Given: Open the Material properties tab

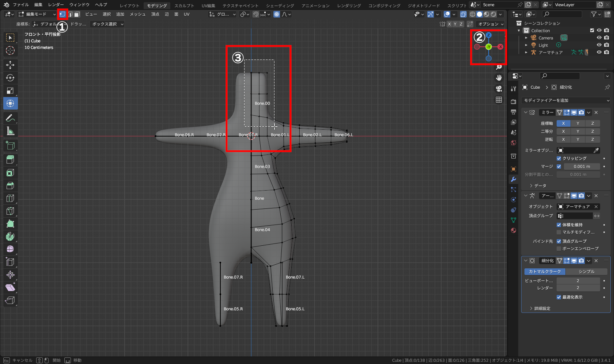Looking at the screenshot, I should pos(513,230).
